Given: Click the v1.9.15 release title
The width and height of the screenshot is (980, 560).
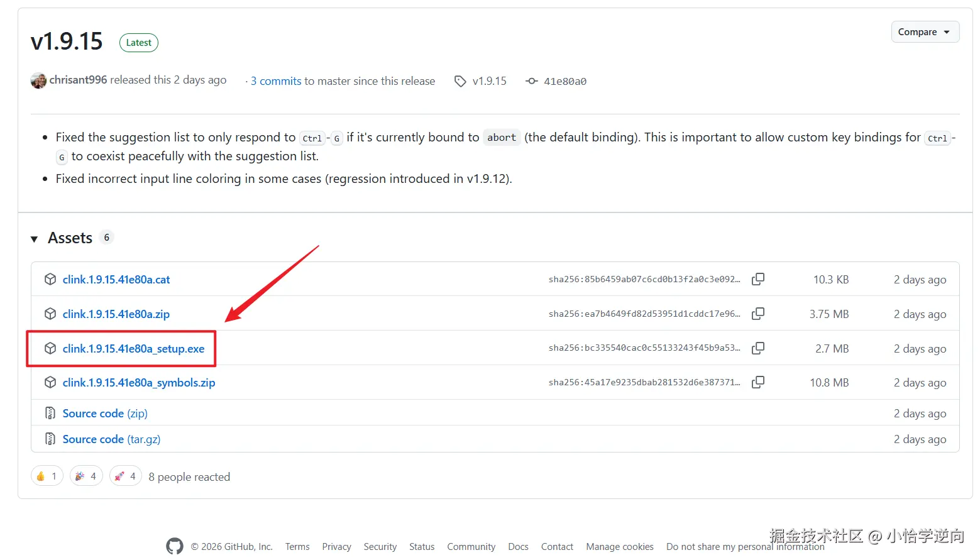Looking at the screenshot, I should coord(67,41).
